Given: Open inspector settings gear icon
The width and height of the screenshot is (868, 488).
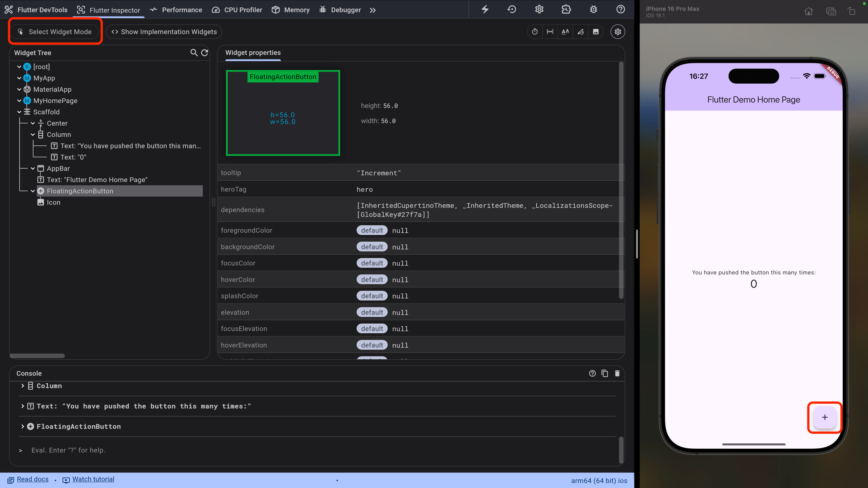Looking at the screenshot, I should pyautogui.click(x=618, y=32).
